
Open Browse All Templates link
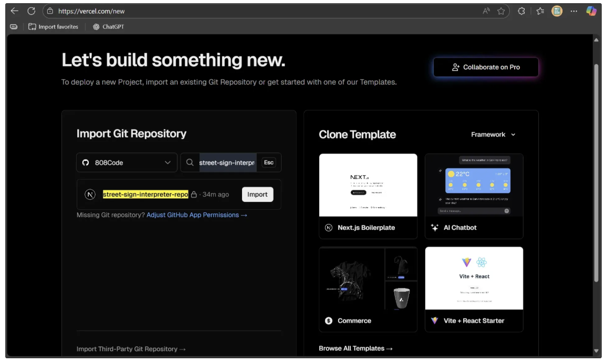tap(355, 348)
